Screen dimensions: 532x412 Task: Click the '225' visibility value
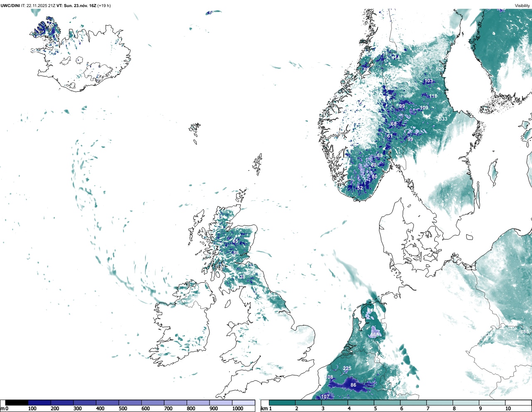pyautogui.click(x=347, y=368)
